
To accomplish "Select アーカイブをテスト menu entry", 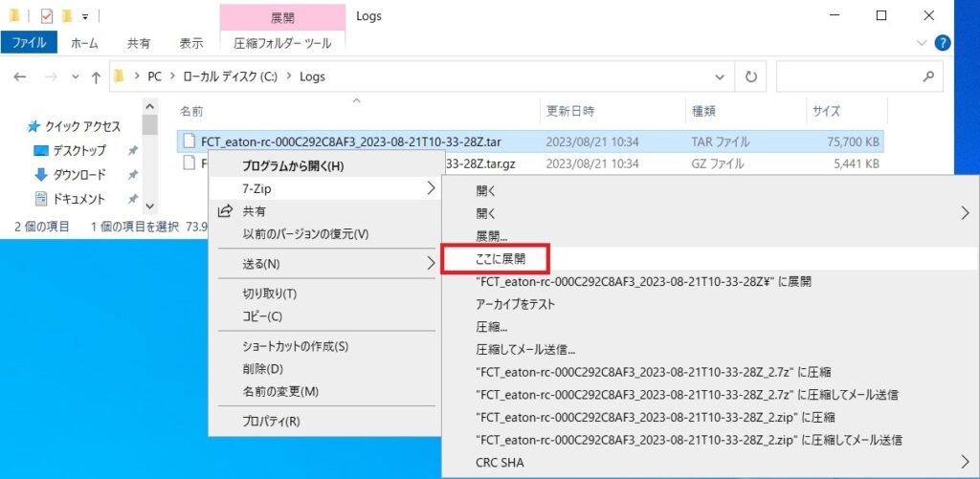I will point(515,304).
